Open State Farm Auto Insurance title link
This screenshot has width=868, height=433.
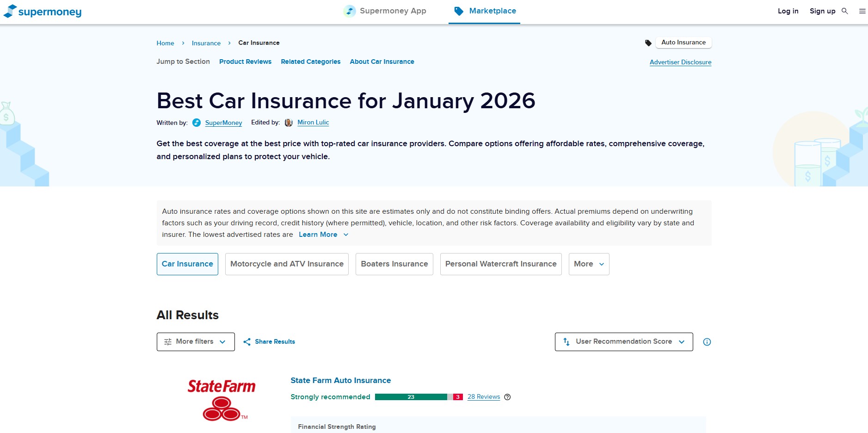(x=340, y=381)
